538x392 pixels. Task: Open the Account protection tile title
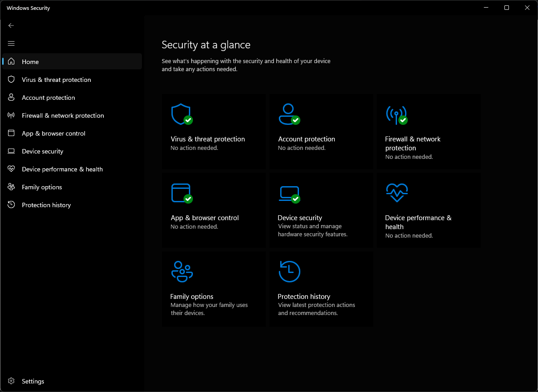tap(307, 139)
